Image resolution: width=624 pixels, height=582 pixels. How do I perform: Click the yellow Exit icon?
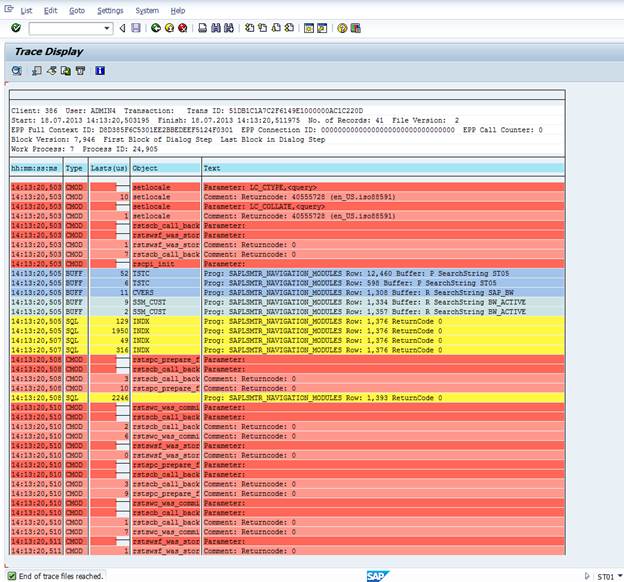coord(170,28)
